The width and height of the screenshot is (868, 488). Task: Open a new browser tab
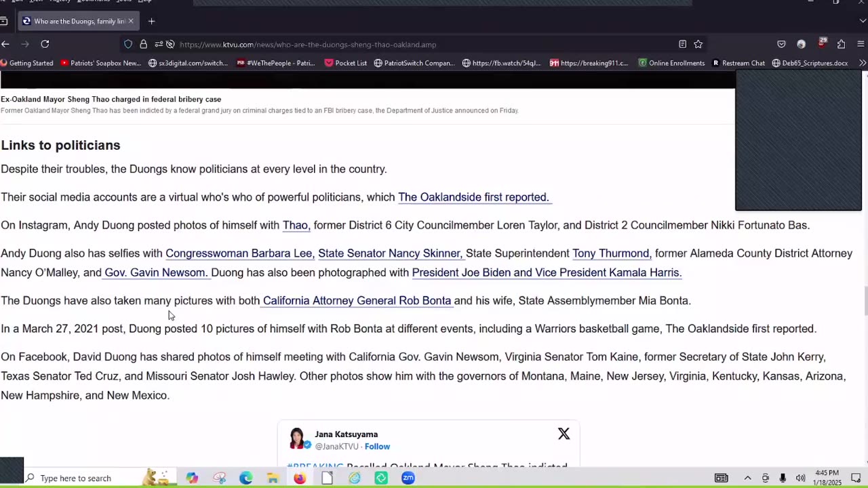(151, 21)
